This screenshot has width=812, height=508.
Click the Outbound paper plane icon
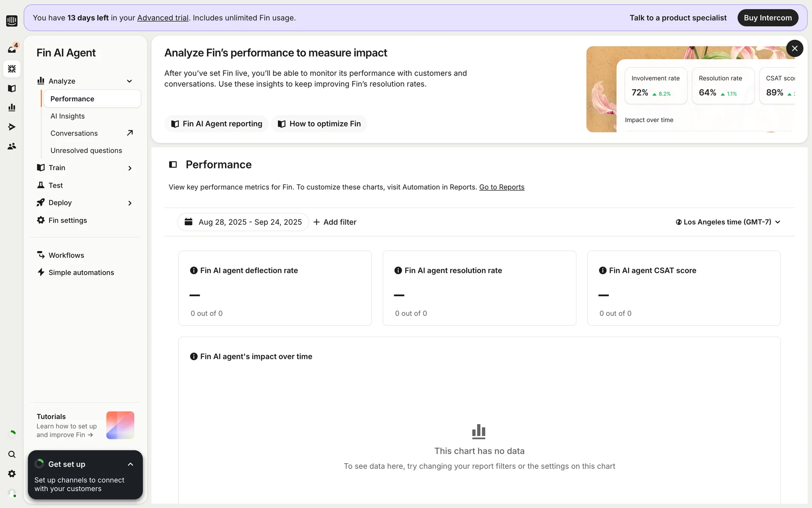click(x=12, y=127)
